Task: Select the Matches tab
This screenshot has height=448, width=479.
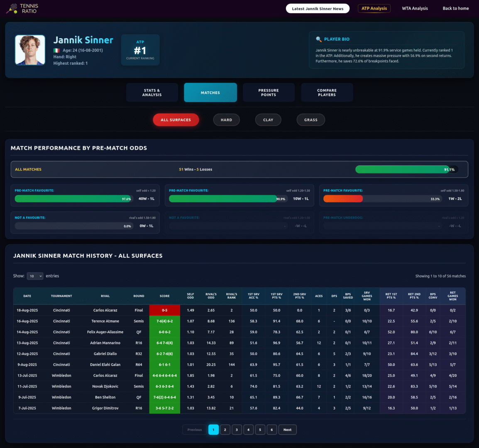Action: coord(210,93)
